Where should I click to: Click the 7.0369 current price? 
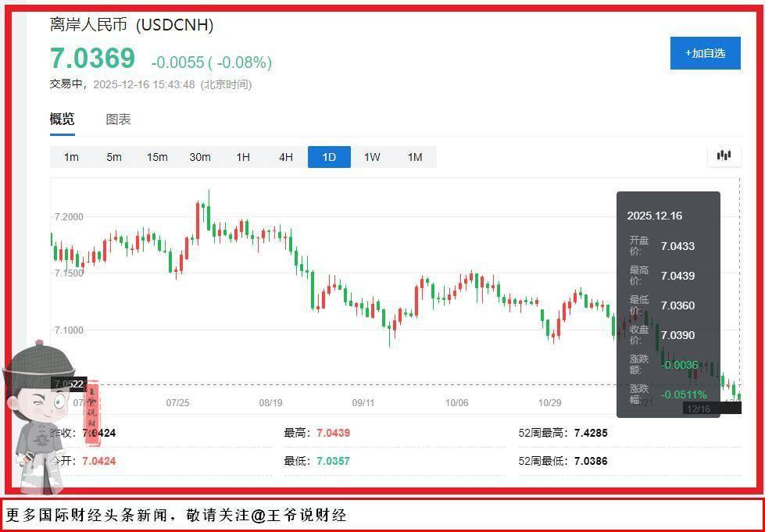(x=92, y=59)
